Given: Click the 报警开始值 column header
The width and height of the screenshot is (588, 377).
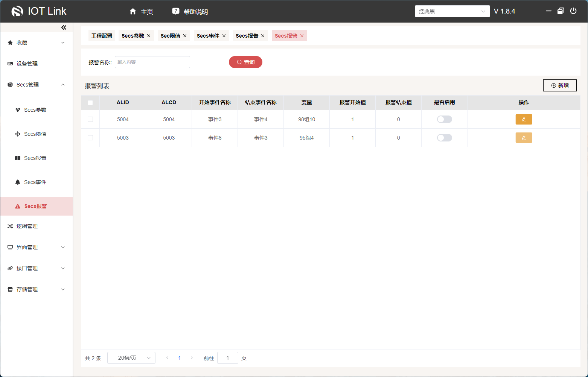Looking at the screenshot, I should (x=353, y=102).
